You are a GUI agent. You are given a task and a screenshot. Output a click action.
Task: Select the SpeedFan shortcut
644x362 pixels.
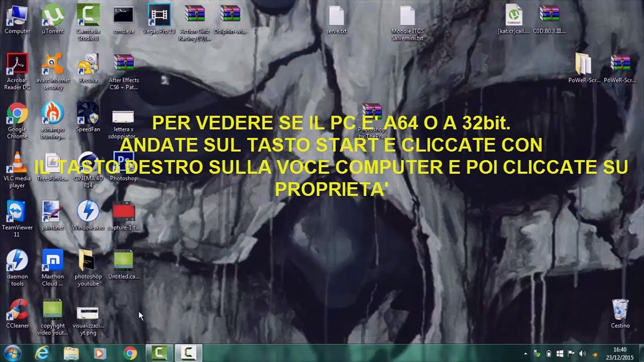pos(88,117)
